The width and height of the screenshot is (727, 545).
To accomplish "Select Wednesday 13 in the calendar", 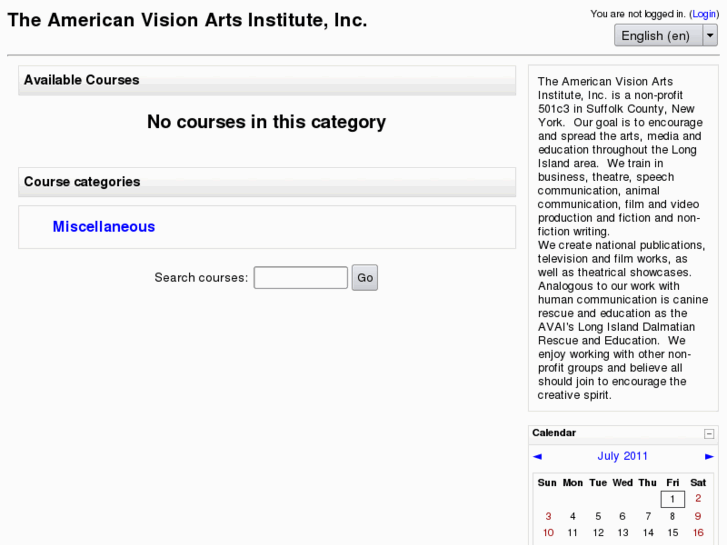I will 623,533.
